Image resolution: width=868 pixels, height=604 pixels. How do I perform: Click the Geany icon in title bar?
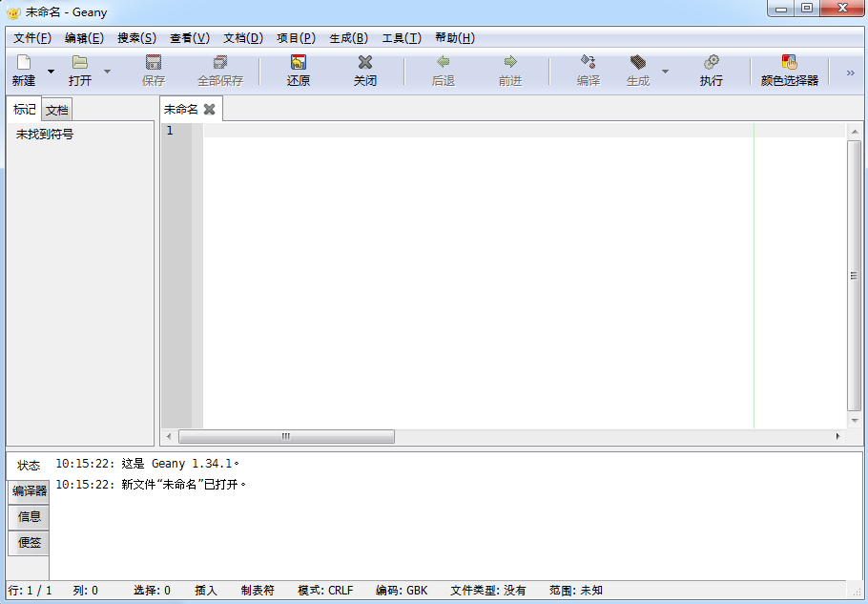point(13,12)
